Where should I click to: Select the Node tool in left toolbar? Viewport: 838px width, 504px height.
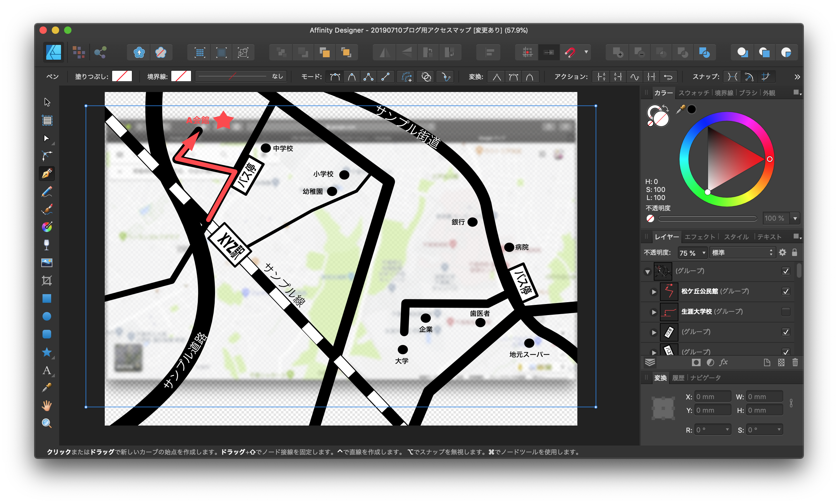click(x=47, y=138)
